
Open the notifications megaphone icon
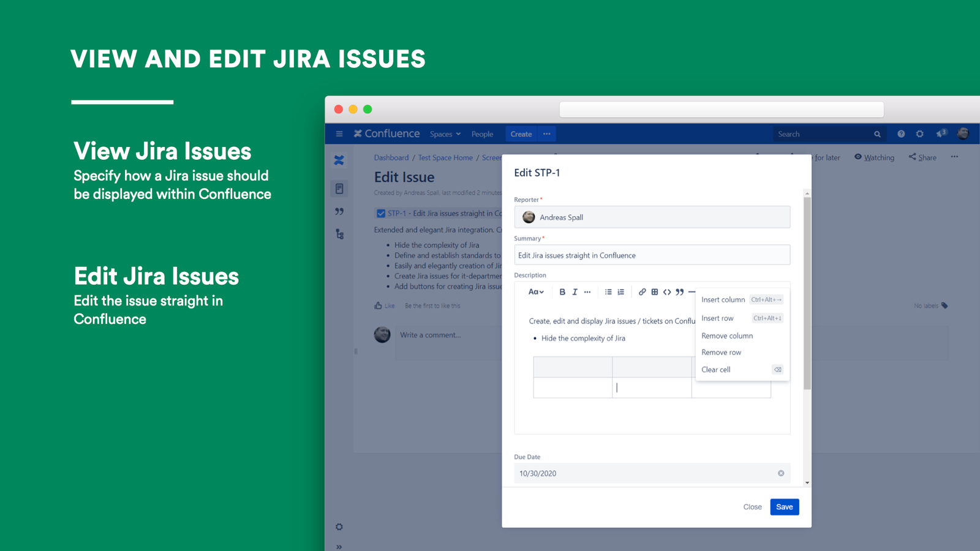[x=941, y=133]
